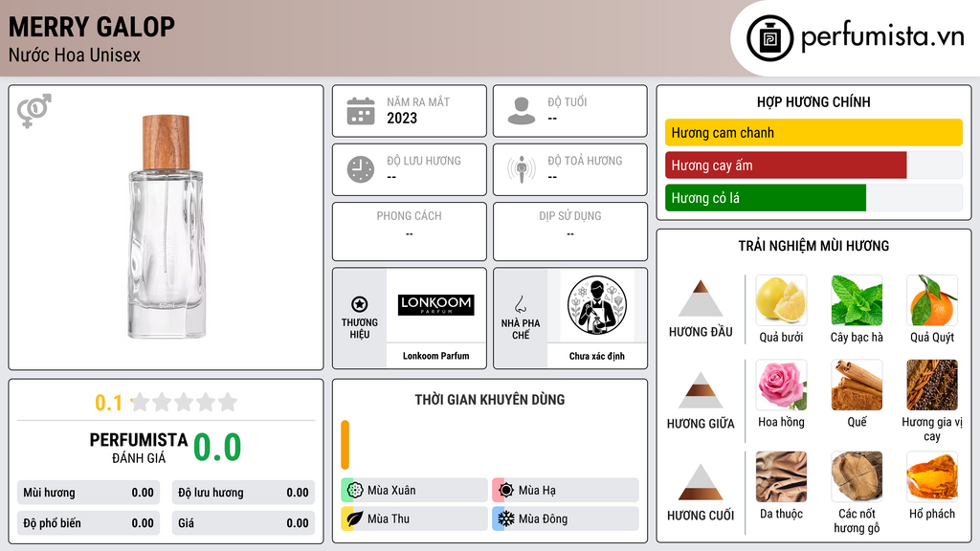Select the Mùa Thu season label
This screenshot has height=551, width=980.
(x=389, y=518)
